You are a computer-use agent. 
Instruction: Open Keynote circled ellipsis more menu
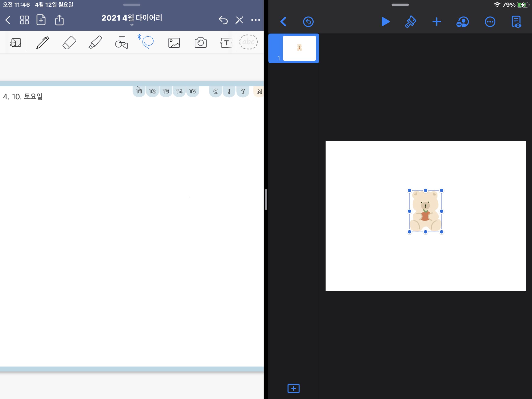pos(490,22)
